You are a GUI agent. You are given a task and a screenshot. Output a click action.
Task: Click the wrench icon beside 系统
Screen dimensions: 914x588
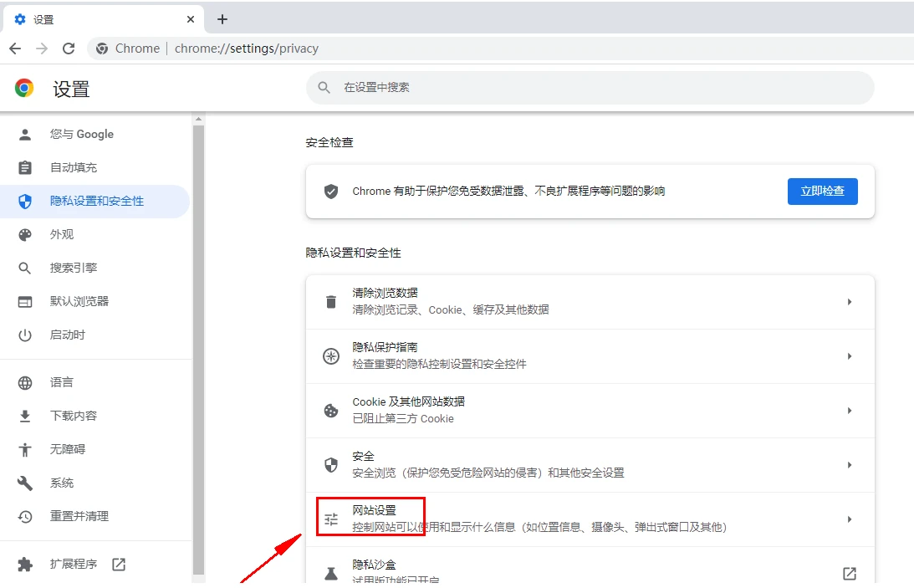click(24, 482)
